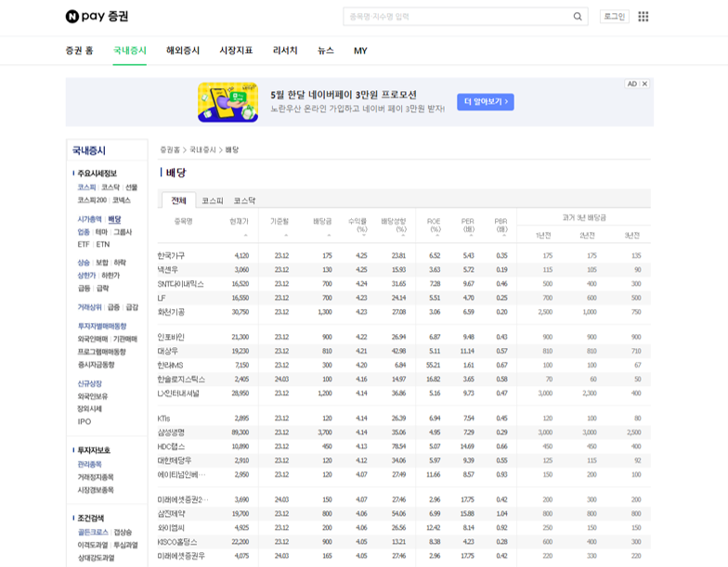Open 신규상장 in the sidebar
Viewport: 728px width, 567px height.
tap(89, 384)
